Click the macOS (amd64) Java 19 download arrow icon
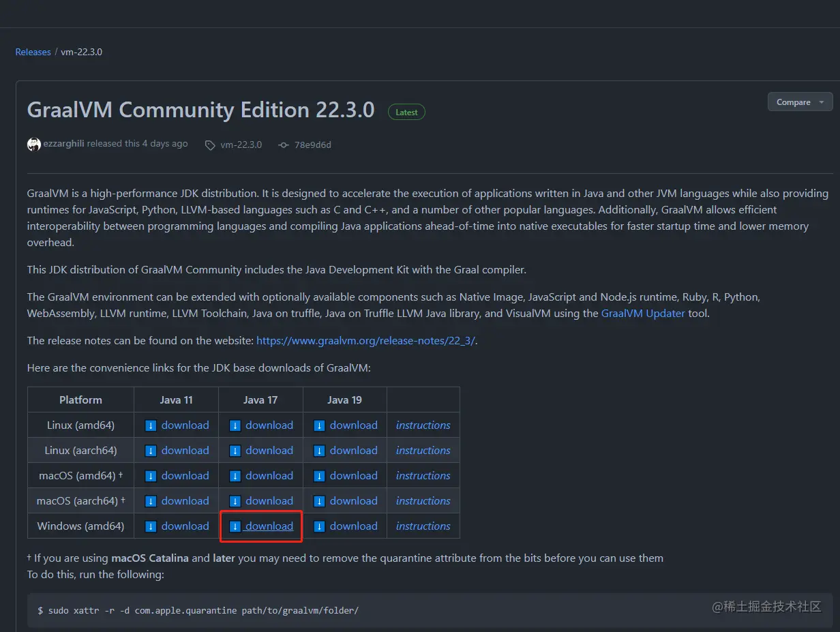840x632 pixels. point(319,476)
